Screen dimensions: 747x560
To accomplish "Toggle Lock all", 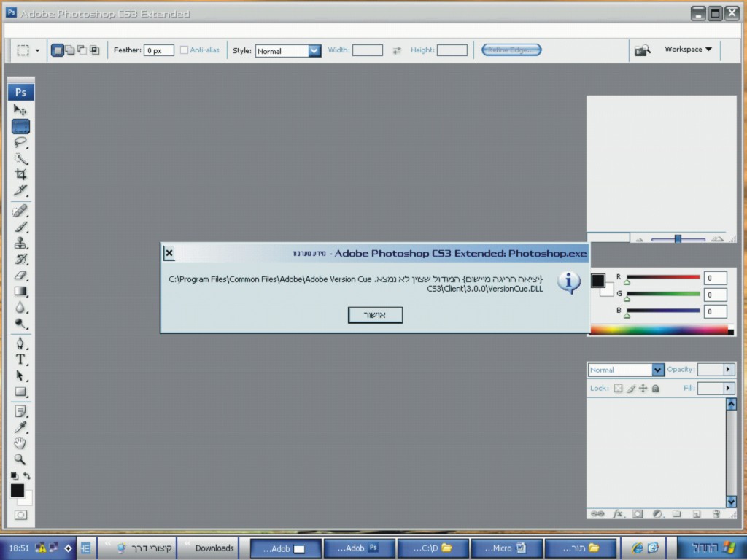I will click(x=656, y=388).
